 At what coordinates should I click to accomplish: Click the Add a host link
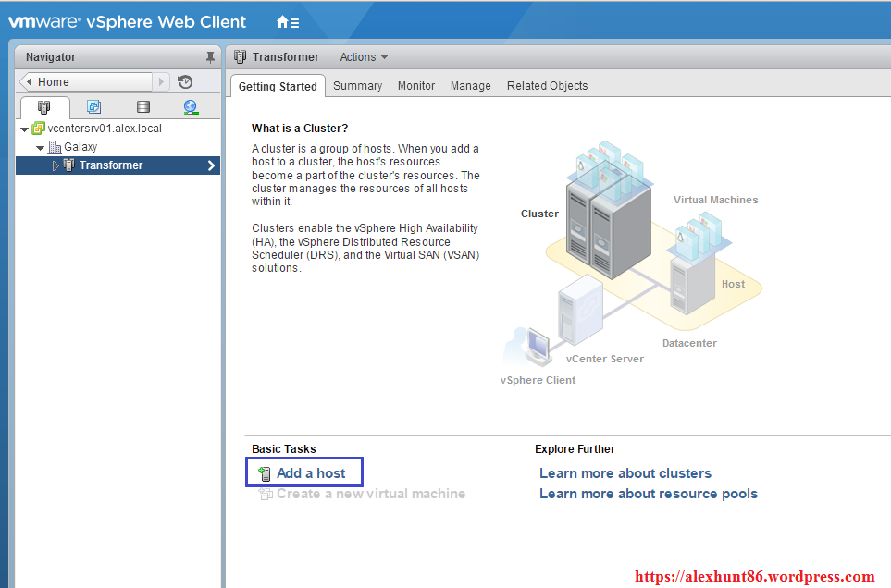tap(311, 472)
